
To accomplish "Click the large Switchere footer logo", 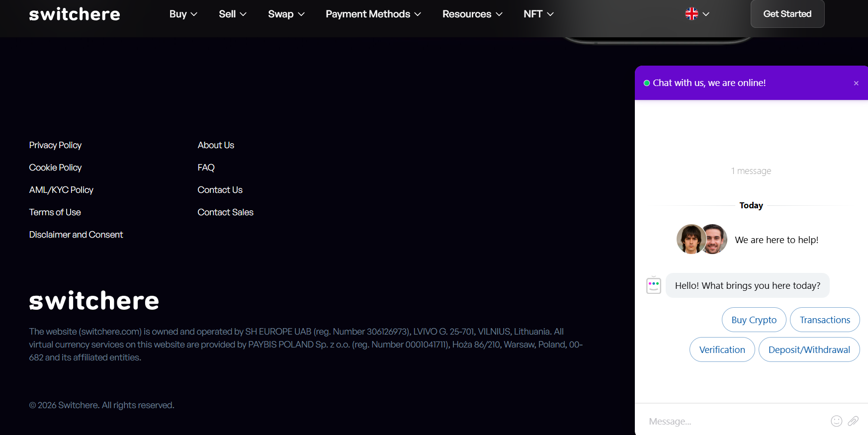I will tap(94, 301).
